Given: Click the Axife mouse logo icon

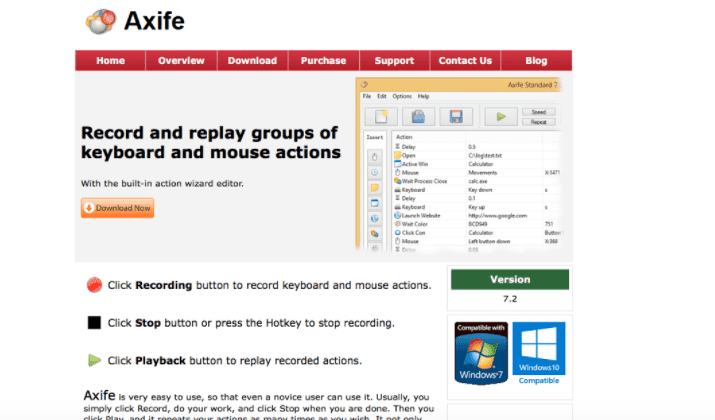Looking at the screenshot, I should click(x=101, y=21).
